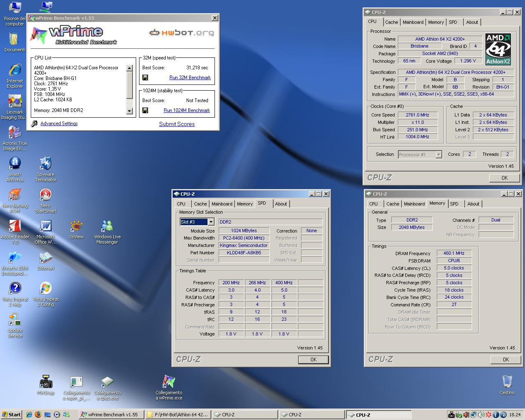Open Adobe Reader 7.0 shortcut
Image resolution: width=525 pixels, height=420 pixels.
[15, 232]
